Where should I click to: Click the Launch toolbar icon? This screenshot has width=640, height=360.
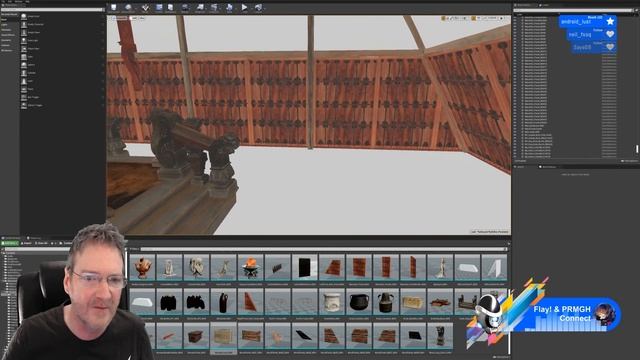coord(258,8)
